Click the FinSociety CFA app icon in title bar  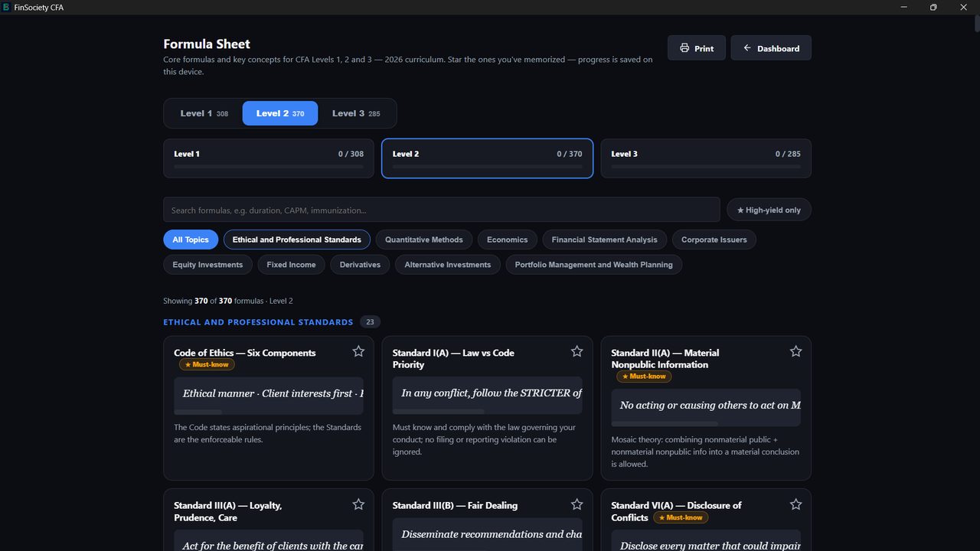tap(6, 7)
